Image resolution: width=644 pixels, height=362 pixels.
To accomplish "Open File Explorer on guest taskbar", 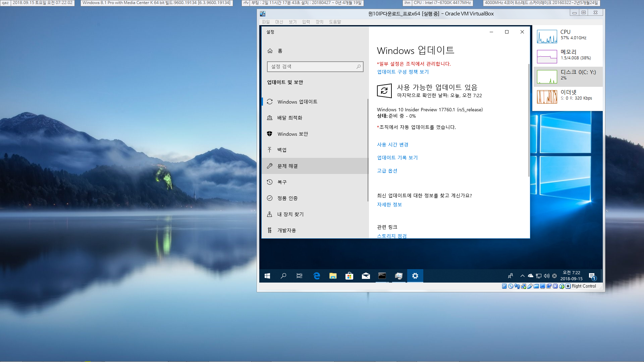I will (333, 276).
